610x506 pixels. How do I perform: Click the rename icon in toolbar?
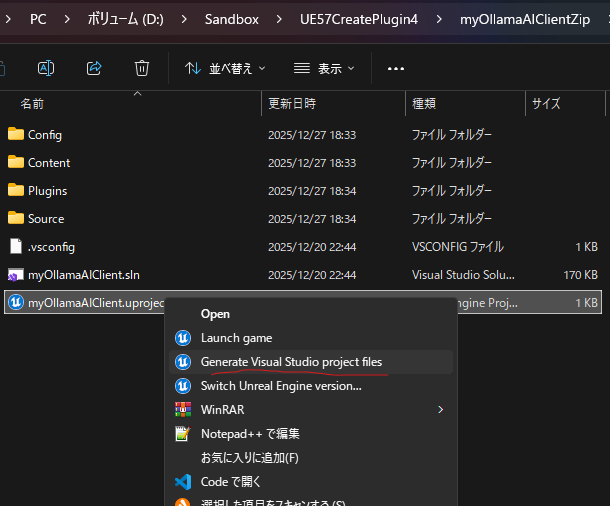tap(46, 68)
